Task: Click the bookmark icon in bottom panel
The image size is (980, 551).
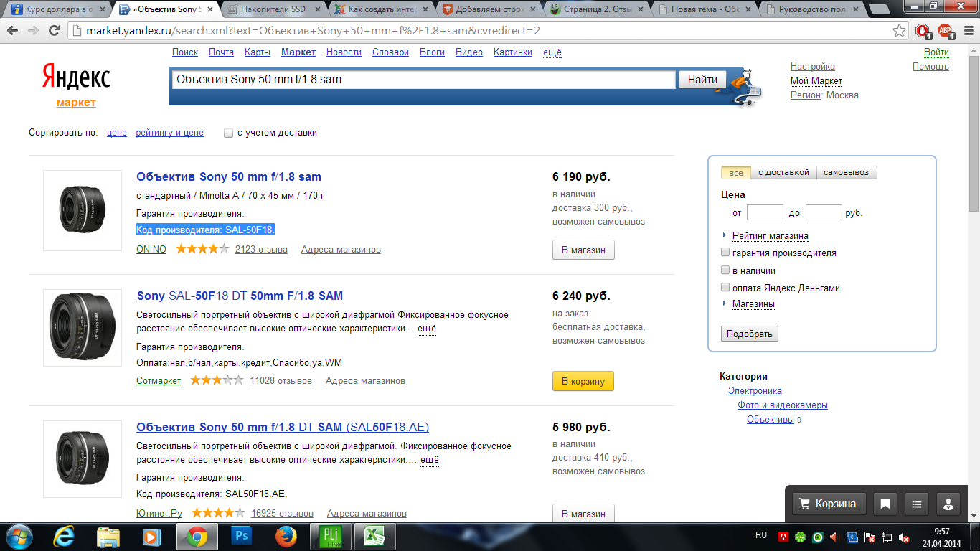Action: [x=885, y=504]
